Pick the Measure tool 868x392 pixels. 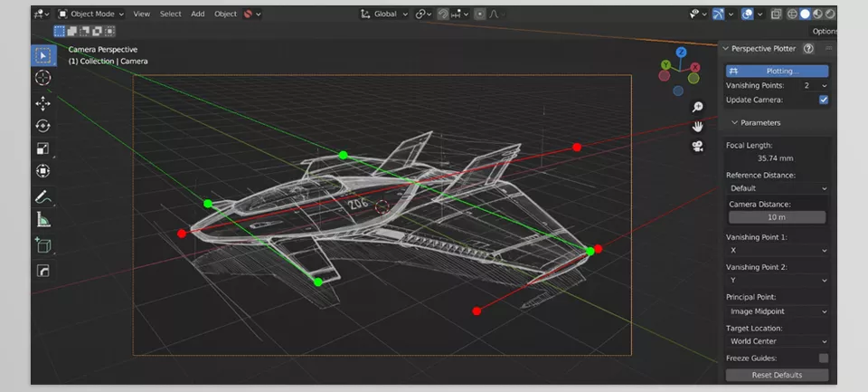42,220
